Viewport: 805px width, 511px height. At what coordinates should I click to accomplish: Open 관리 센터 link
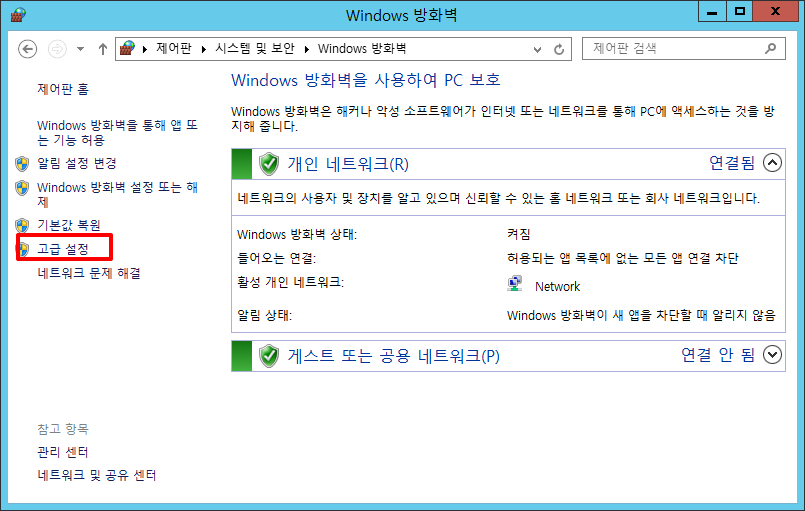(63, 452)
